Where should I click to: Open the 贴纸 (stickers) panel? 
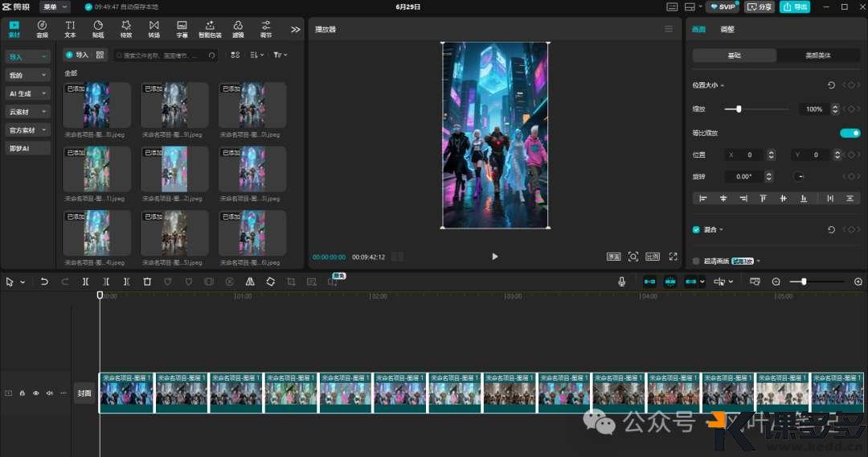pyautogui.click(x=98, y=29)
